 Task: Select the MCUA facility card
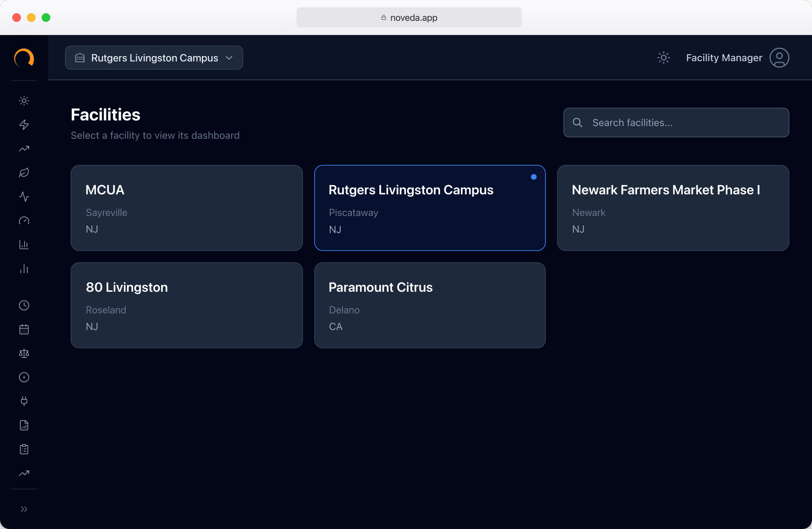tap(187, 208)
